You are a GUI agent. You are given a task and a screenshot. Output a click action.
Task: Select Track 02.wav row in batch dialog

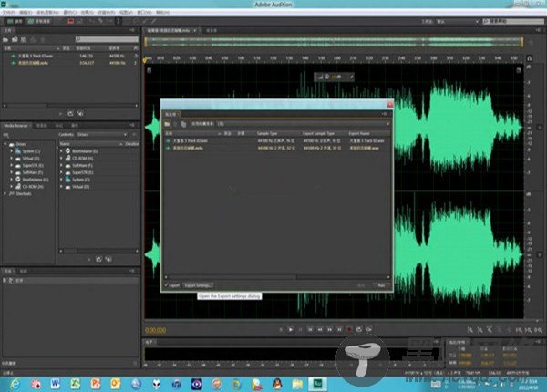[x=277, y=141]
